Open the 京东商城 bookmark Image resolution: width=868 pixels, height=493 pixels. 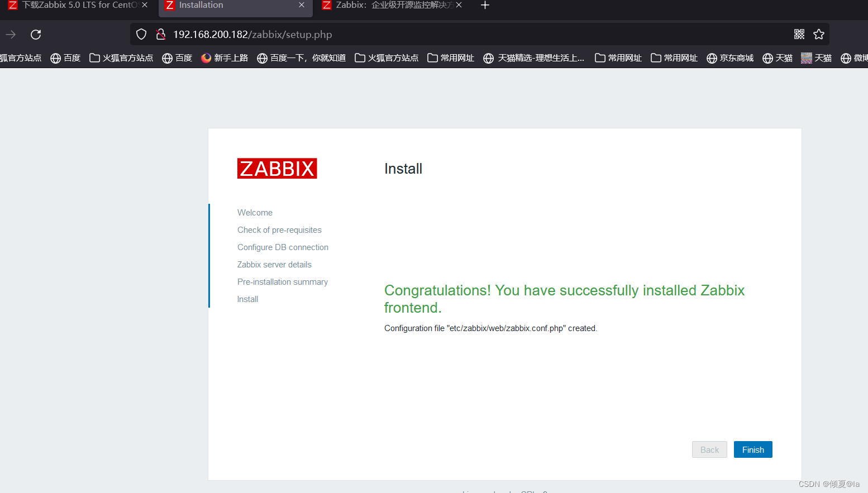click(x=730, y=58)
